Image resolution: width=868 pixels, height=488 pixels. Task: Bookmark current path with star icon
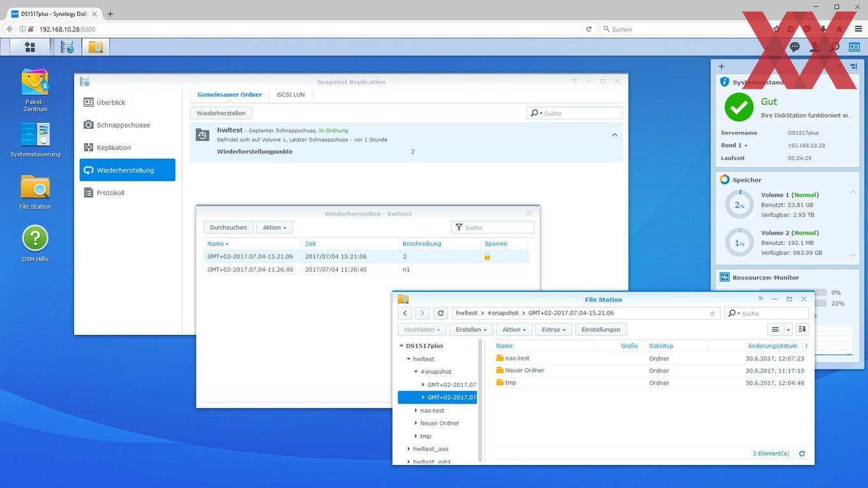tap(712, 313)
